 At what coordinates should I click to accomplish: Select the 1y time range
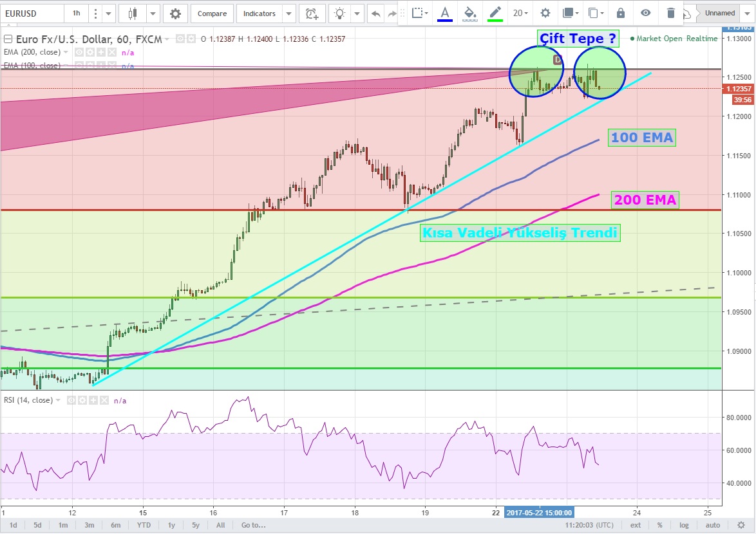(172, 525)
